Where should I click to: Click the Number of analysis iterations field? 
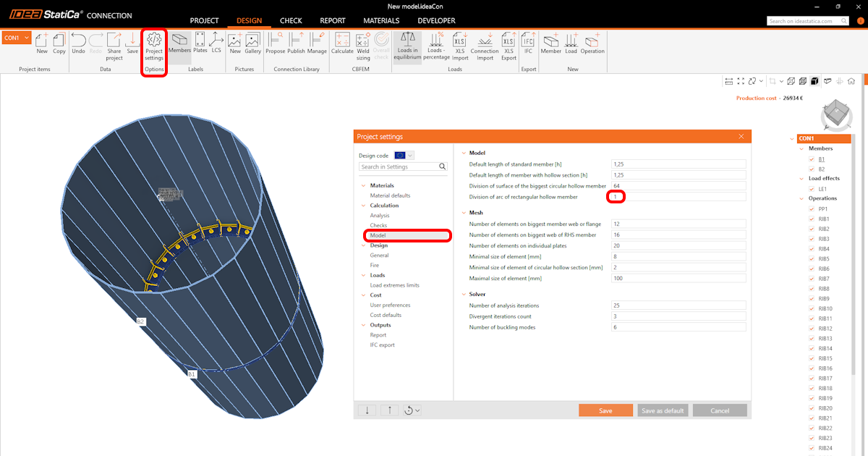[x=678, y=305]
